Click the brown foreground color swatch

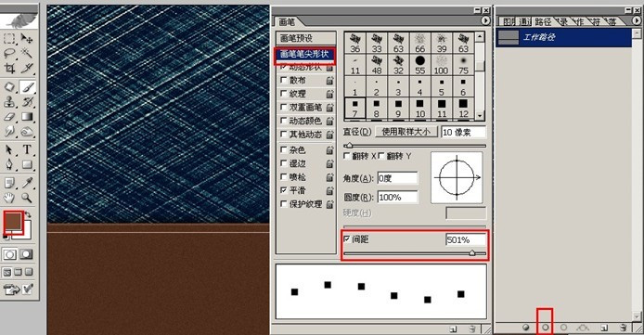13,221
